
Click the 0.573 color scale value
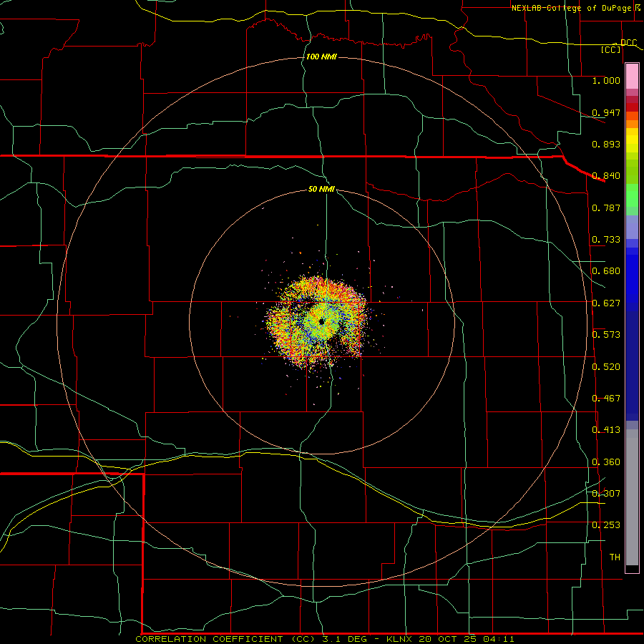click(606, 335)
